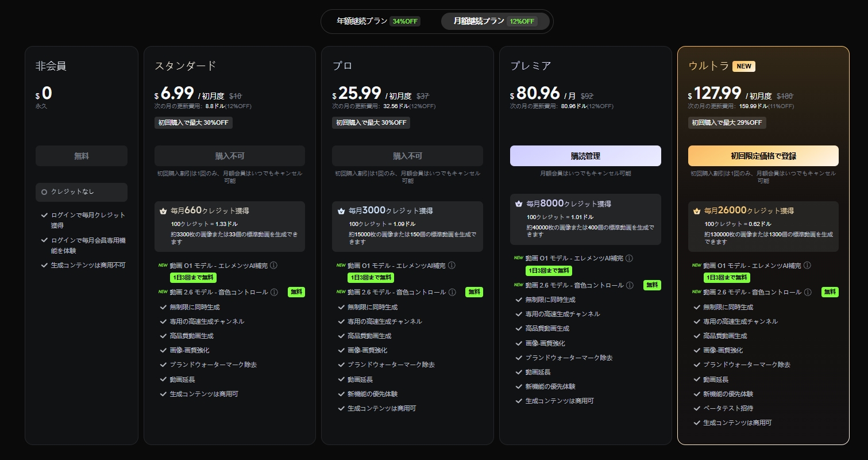Click the 購入不可 button under スタンダード

[229, 156]
